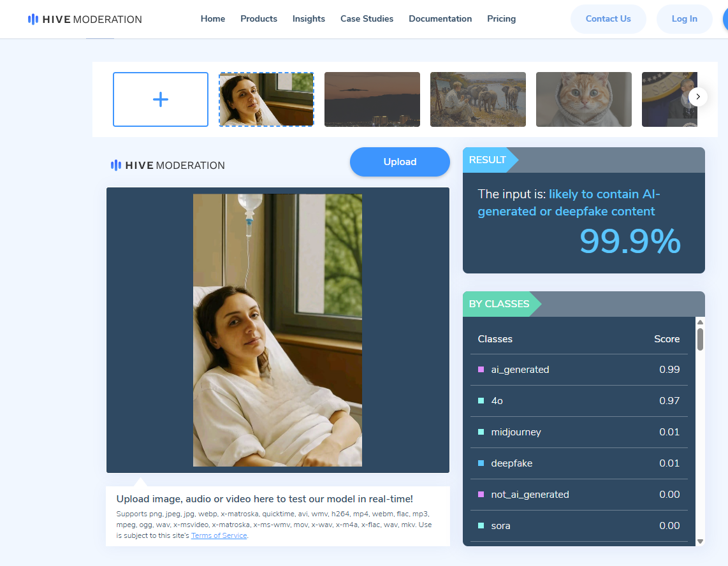Click the analyzed image preview
The width and height of the screenshot is (728, 566).
coord(277,330)
